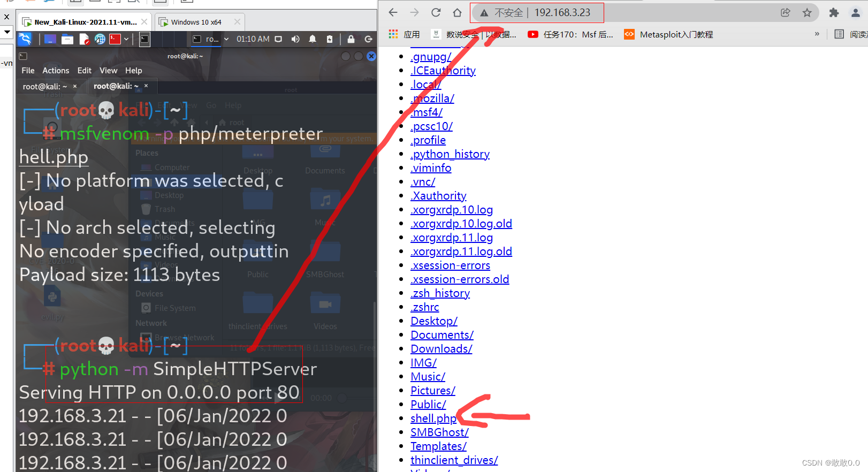Open the .pcsc10/ directory link

point(431,126)
